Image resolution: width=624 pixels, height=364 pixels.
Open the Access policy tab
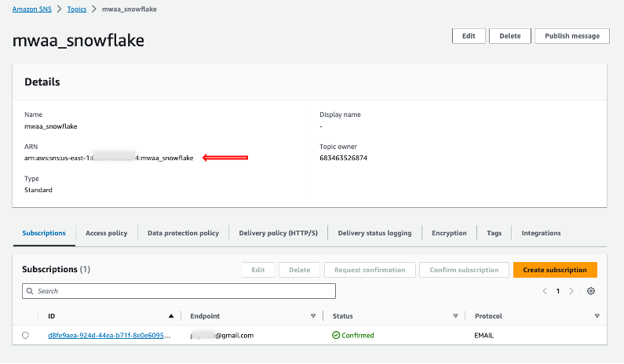pos(106,233)
